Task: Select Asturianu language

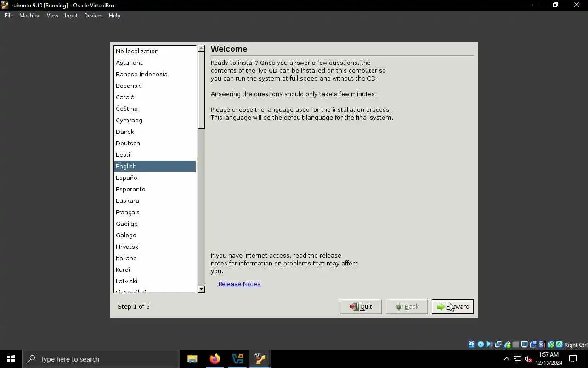Action: 155,63
